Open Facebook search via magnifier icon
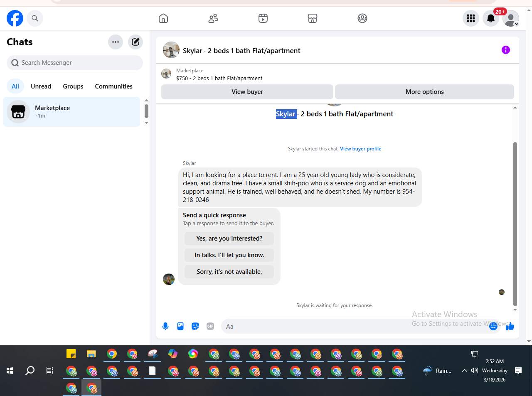Image resolution: width=532 pixels, height=396 pixels. click(x=35, y=18)
